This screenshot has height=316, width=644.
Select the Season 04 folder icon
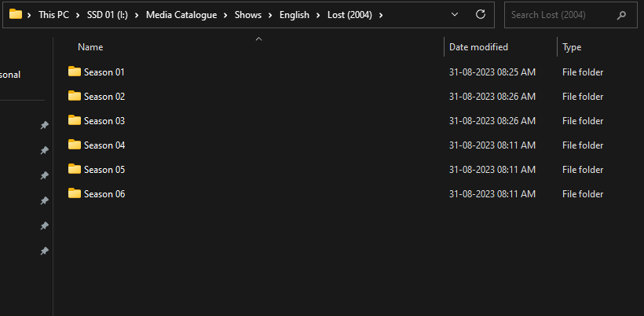75,145
